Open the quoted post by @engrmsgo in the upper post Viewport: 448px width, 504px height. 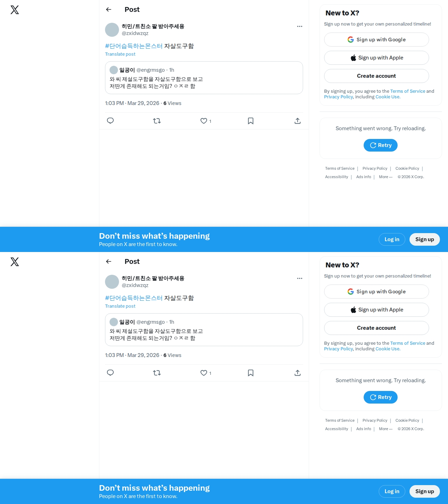point(204,78)
